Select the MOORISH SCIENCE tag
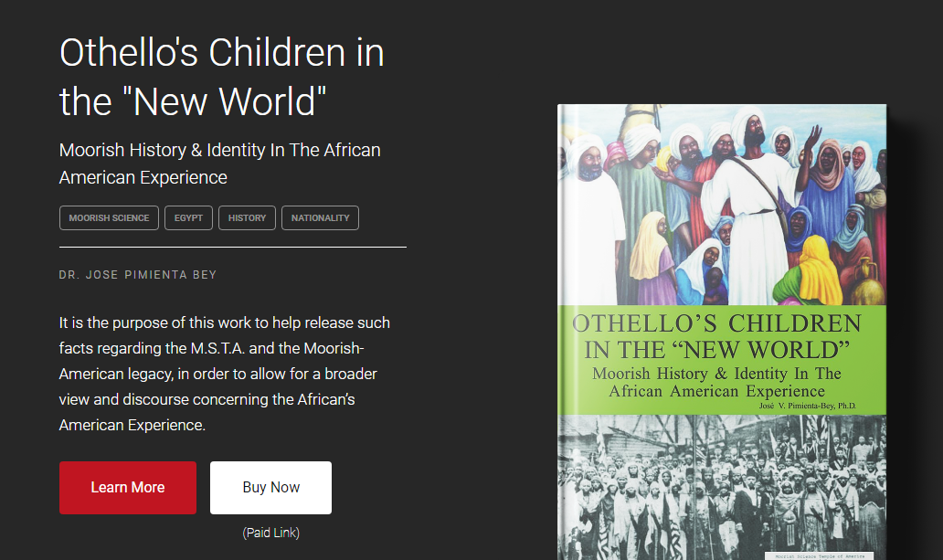943x560 pixels. coord(109,218)
